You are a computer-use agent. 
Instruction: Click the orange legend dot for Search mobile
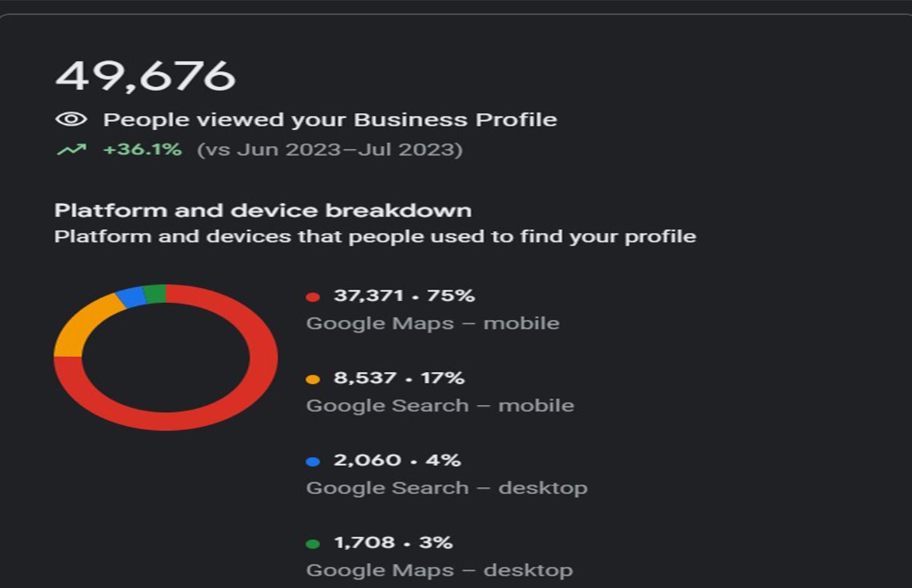pos(313,379)
